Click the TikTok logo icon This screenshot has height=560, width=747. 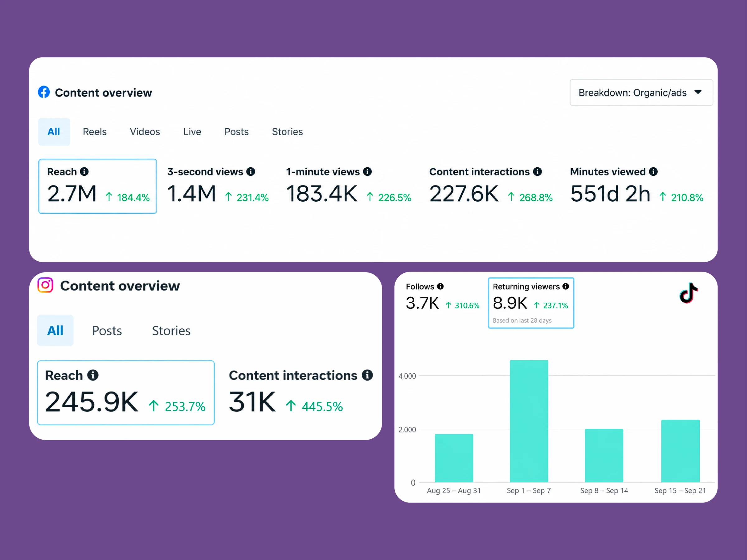tap(688, 293)
